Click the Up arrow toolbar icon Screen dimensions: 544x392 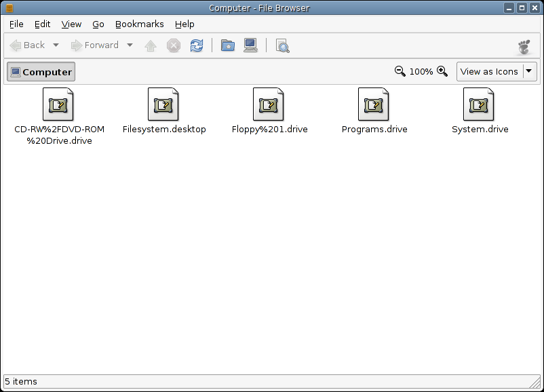tap(151, 45)
